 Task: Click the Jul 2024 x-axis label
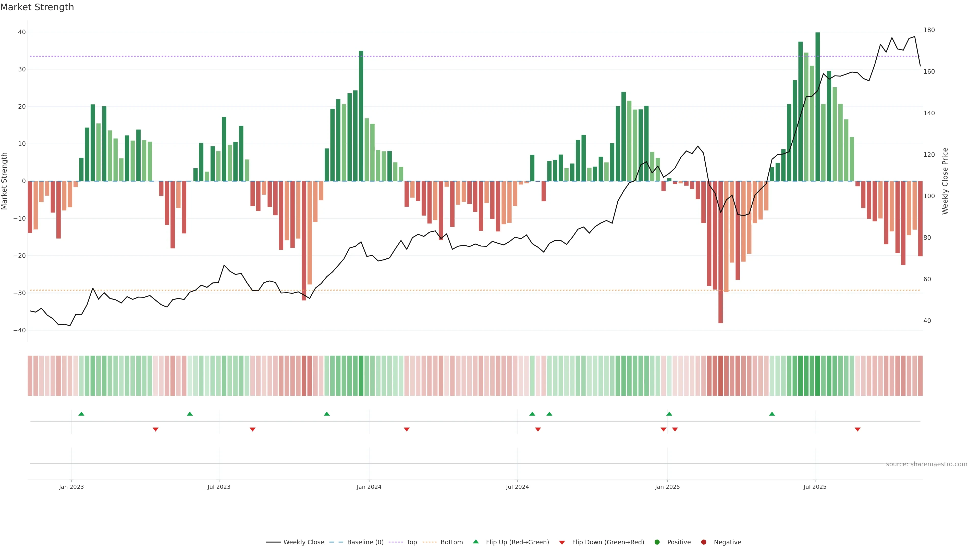coord(517,487)
